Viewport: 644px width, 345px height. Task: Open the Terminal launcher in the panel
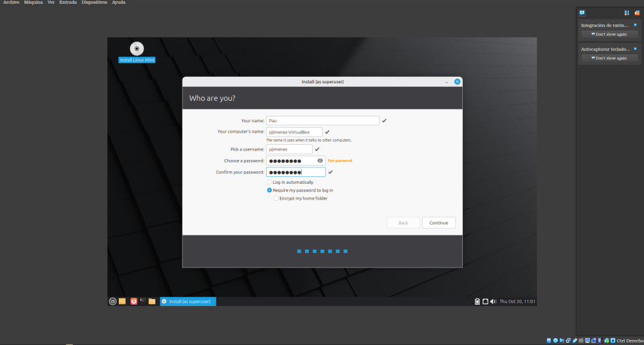point(143,302)
